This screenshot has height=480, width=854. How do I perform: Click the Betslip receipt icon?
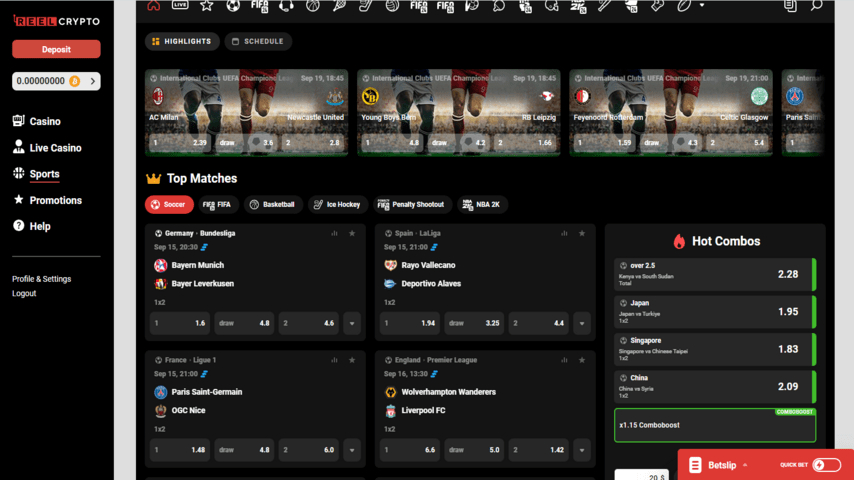pos(695,465)
